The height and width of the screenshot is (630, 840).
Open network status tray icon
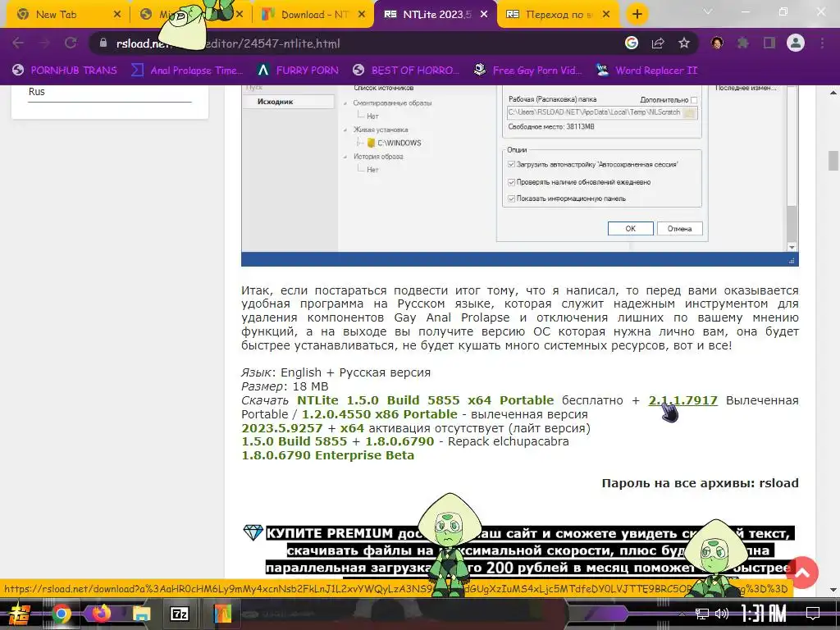click(702, 614)
